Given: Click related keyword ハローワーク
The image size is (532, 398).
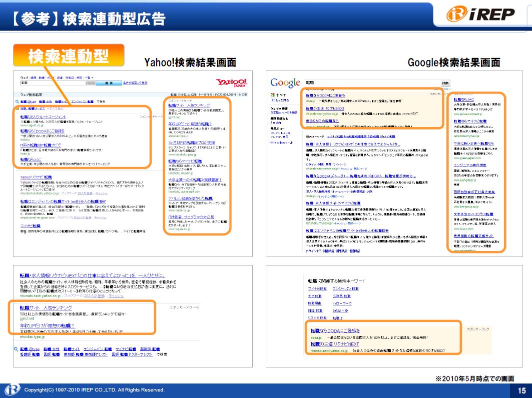Looking at the screenshot, I should pos(342,303).
